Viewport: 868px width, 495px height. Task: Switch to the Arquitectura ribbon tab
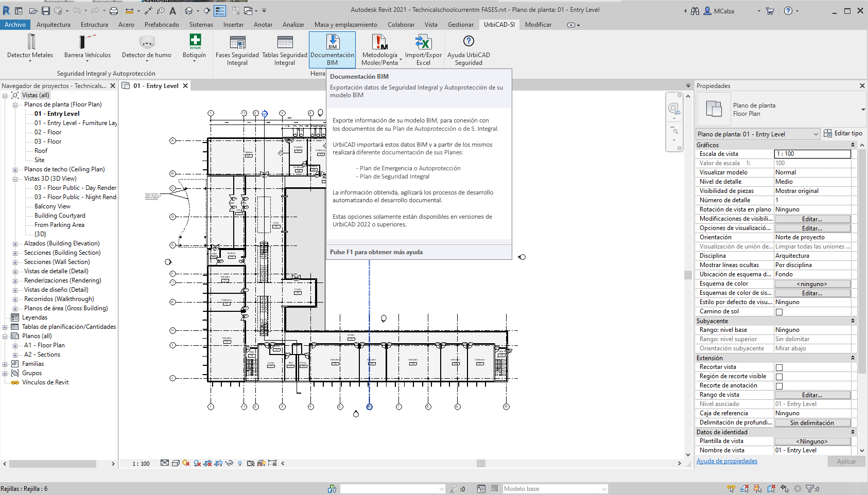click(x=54, y=25)
